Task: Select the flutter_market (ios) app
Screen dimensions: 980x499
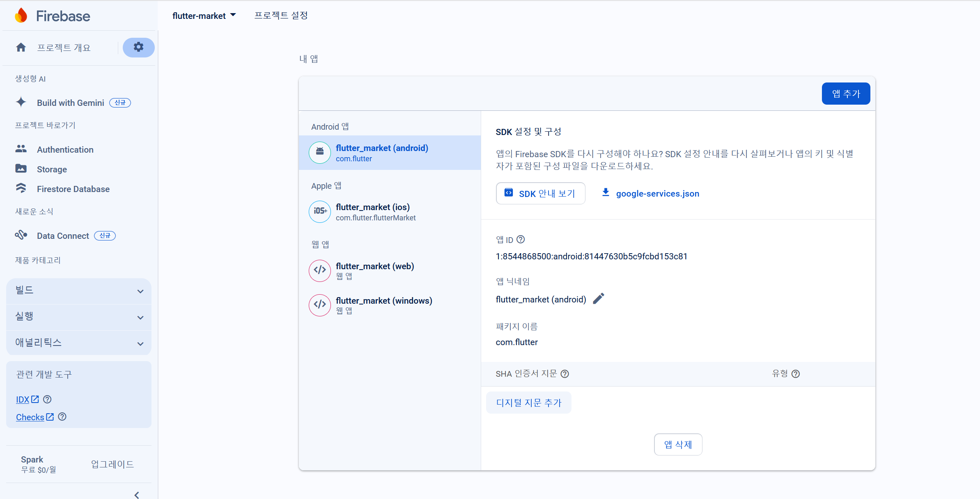Action: [x=373, y=212]
